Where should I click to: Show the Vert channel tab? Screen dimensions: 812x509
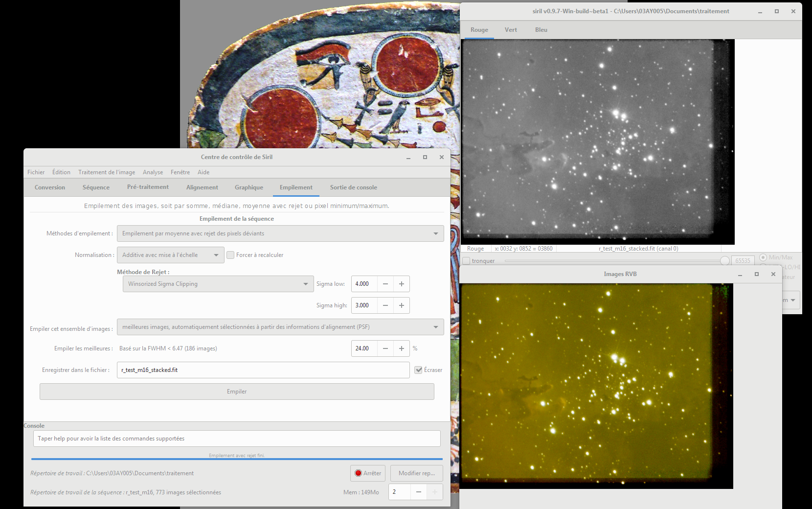511,30
